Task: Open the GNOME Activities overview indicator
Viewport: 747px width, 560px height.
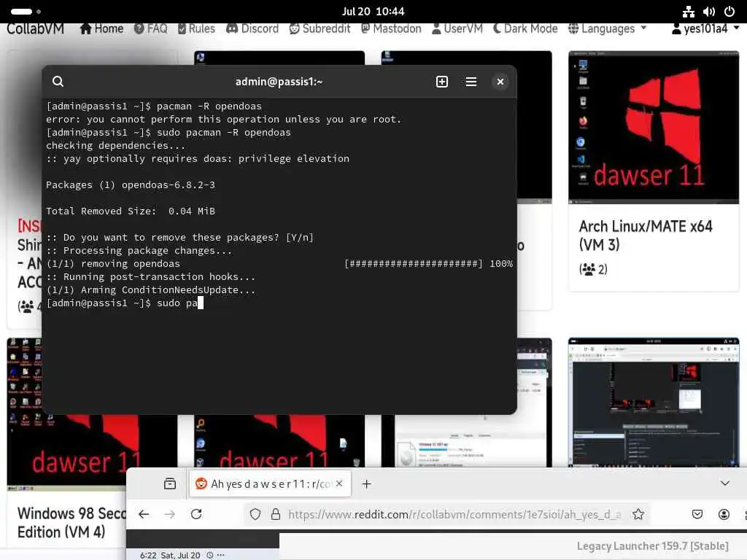Action: [26, 11]
